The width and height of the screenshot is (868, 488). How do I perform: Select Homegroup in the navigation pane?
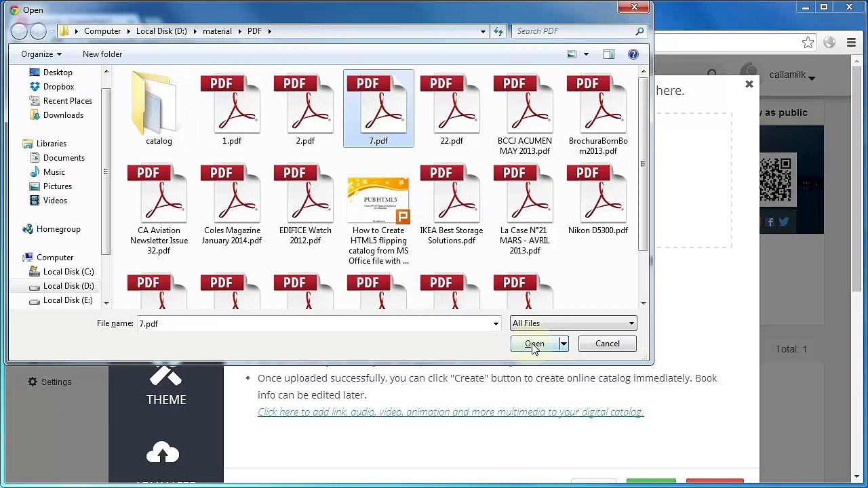click(x=58, y=229)
